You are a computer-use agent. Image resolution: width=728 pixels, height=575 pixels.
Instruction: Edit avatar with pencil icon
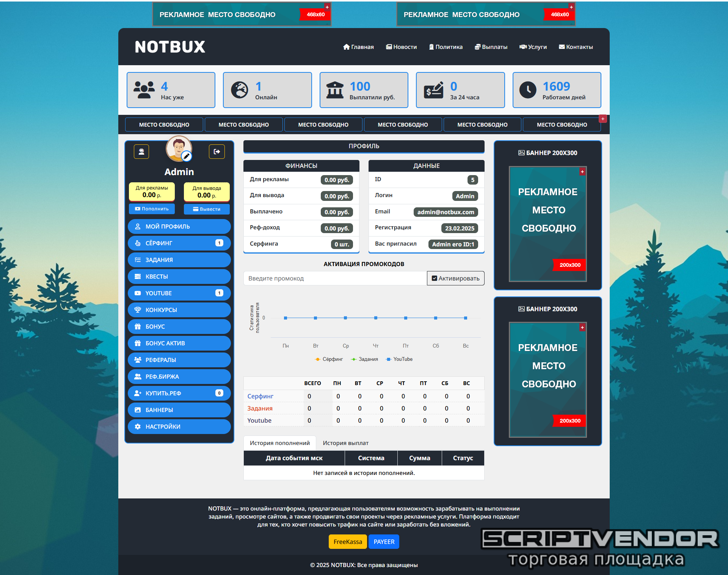pos(187,156)
